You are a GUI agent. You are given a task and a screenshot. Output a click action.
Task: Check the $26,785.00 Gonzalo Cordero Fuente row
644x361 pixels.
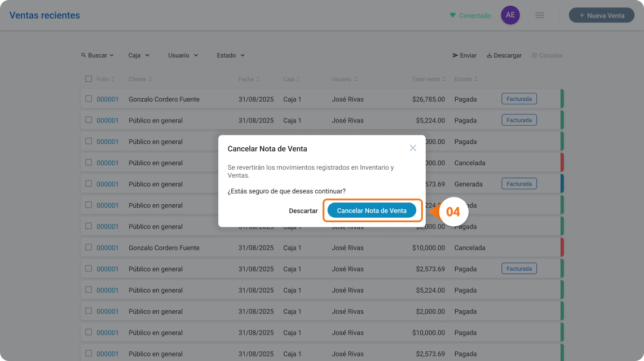89,99
